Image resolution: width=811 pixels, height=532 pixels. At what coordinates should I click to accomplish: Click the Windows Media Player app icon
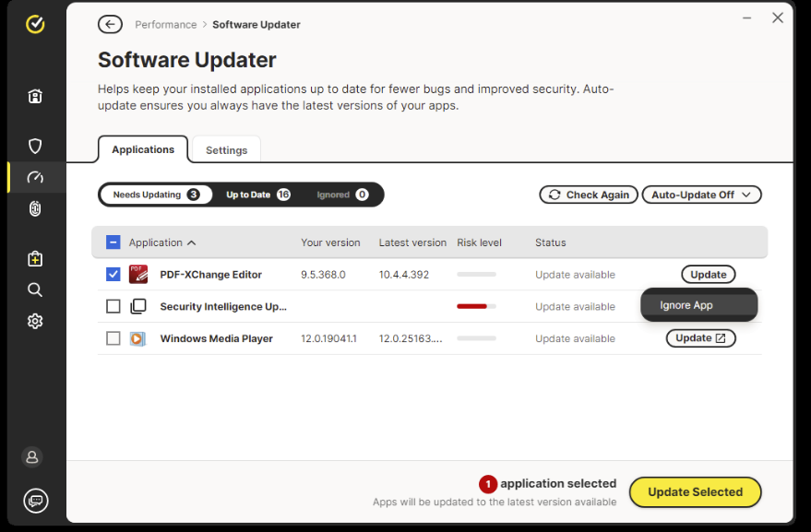[137, 338]
